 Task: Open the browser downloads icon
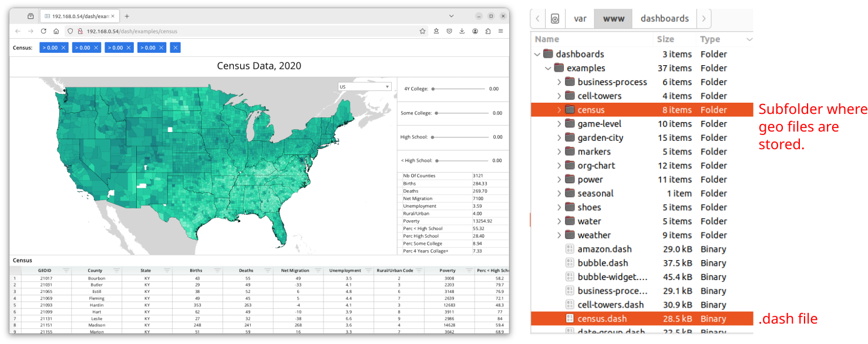coord(462,31)
